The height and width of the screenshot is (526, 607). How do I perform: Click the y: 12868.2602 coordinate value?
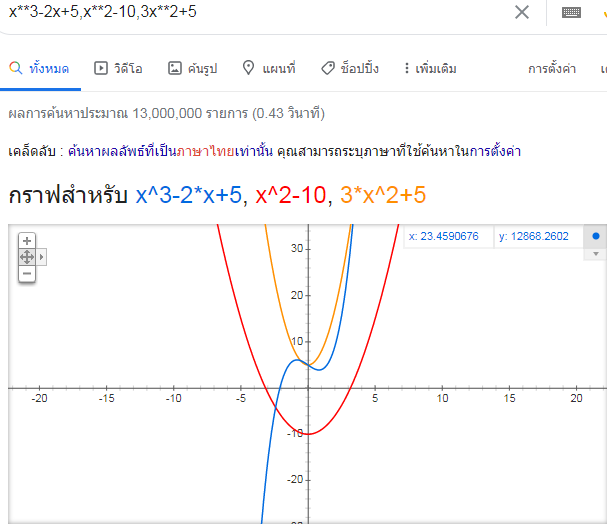click(534, 236)
